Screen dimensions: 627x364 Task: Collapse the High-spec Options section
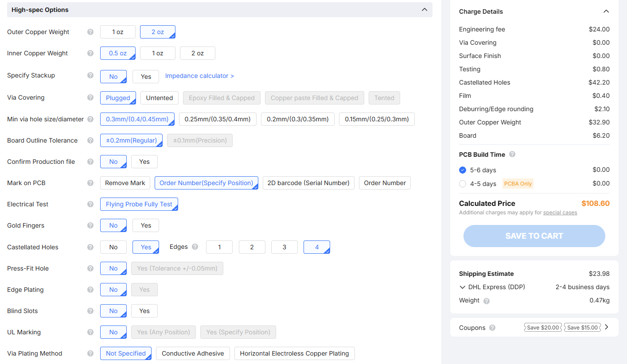pyautogui.click(x=424, y=10)
